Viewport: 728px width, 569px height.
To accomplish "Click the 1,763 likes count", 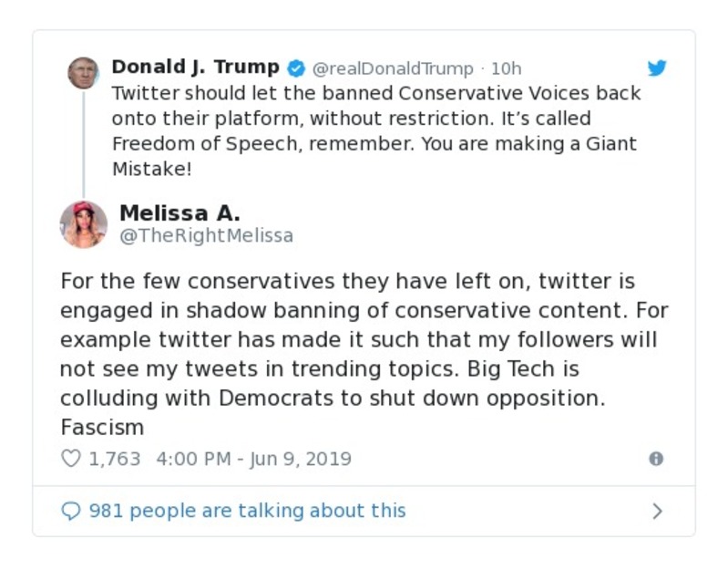I will pos(115,459).
